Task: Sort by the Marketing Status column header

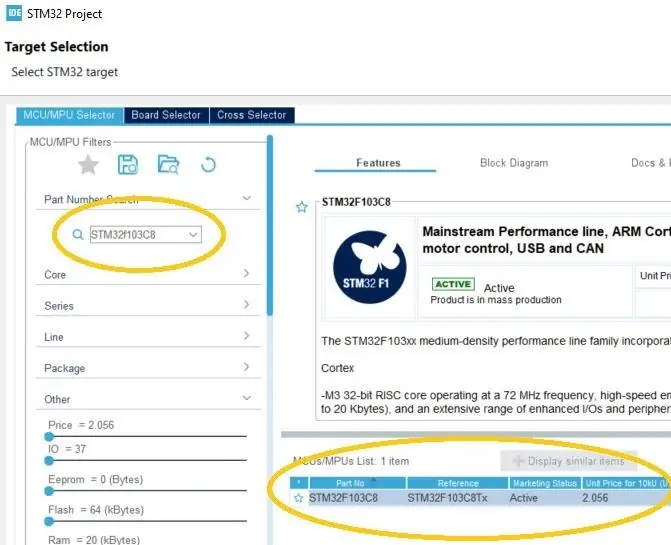Action: (x=545, y=483)
